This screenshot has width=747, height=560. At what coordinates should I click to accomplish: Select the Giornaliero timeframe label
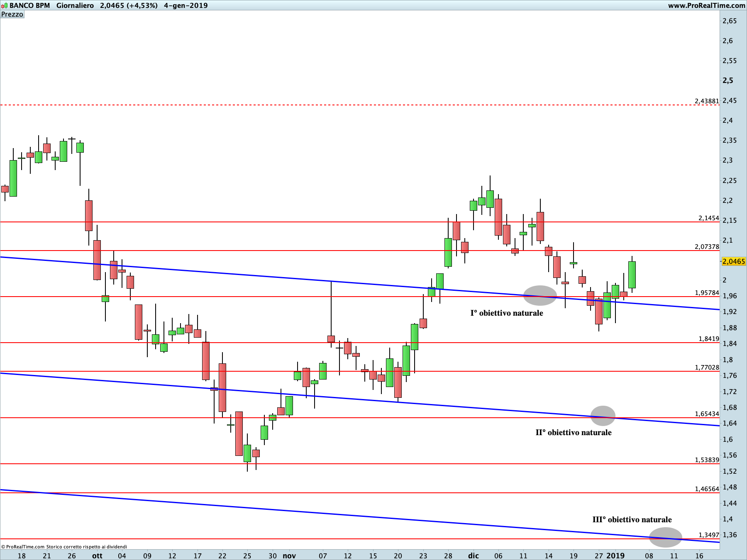click(x=75, y=5)
